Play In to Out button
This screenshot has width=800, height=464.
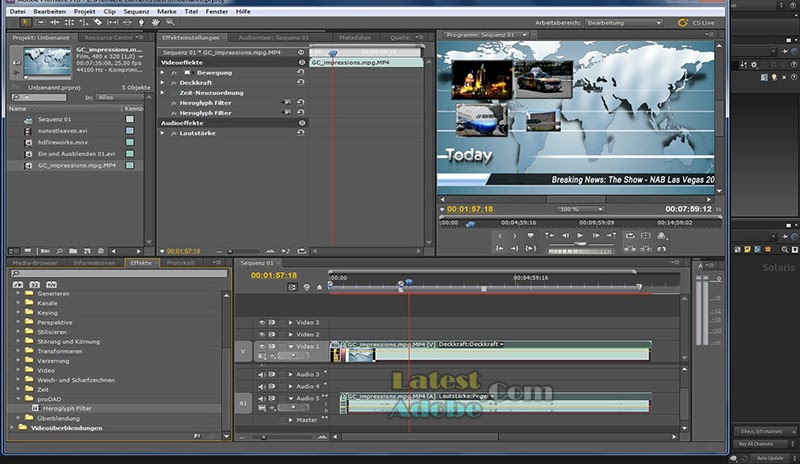click(531, 249)
